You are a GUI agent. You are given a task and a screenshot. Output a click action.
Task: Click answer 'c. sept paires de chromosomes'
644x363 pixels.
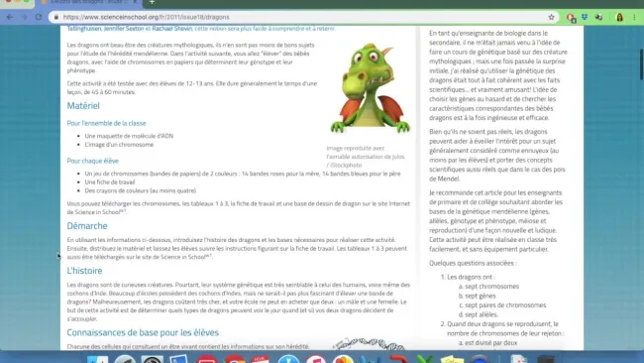502,305
